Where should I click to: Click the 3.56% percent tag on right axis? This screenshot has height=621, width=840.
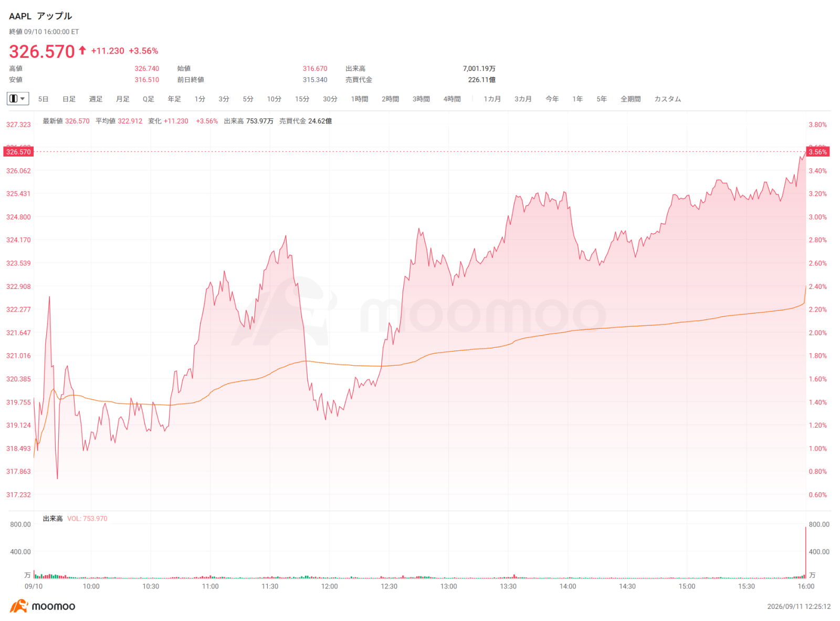coord(818,152)
